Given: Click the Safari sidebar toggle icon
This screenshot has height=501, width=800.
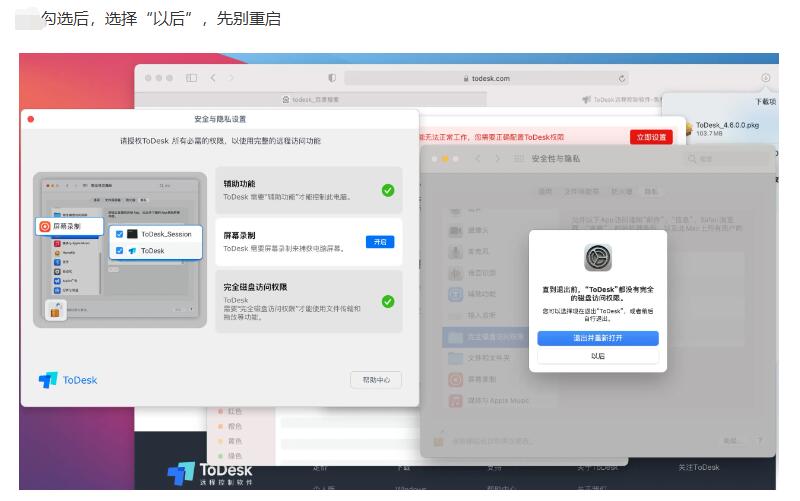Looking at the screenshot, I should click(191, 78).
